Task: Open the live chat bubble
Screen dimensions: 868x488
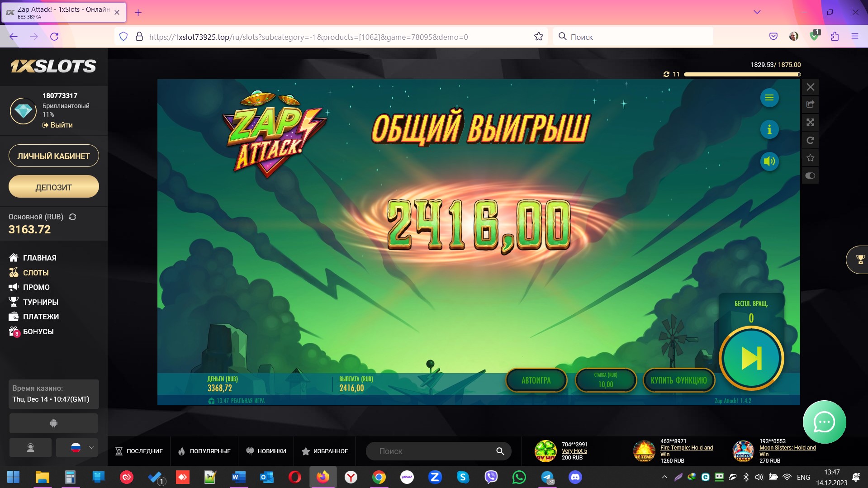Action: point(824,422)
